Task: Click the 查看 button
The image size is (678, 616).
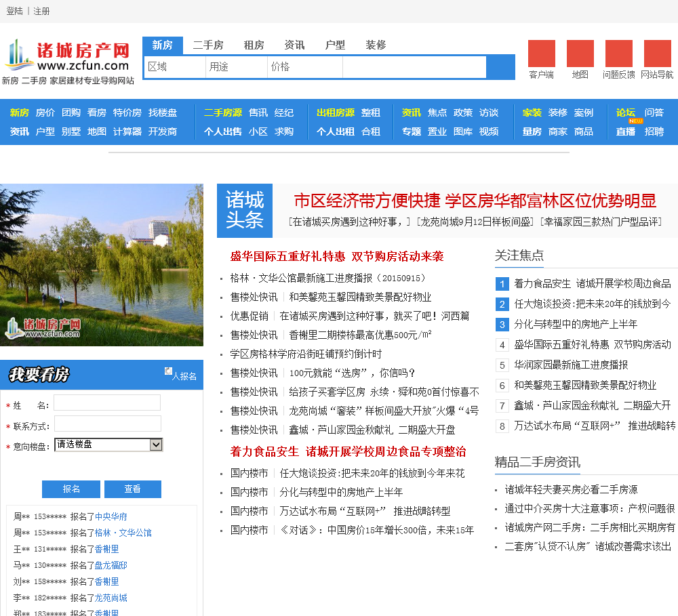Action: [x=133, y=489]
